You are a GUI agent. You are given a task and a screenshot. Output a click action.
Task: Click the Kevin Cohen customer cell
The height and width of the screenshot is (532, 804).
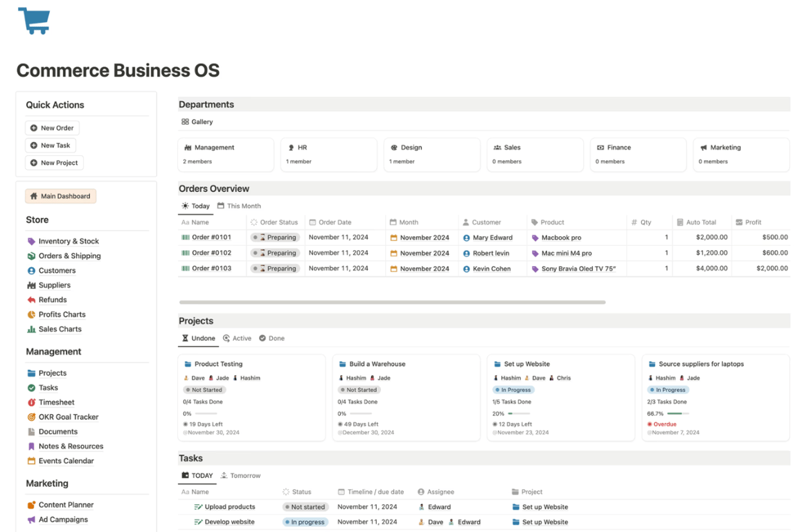coord(493,268)
